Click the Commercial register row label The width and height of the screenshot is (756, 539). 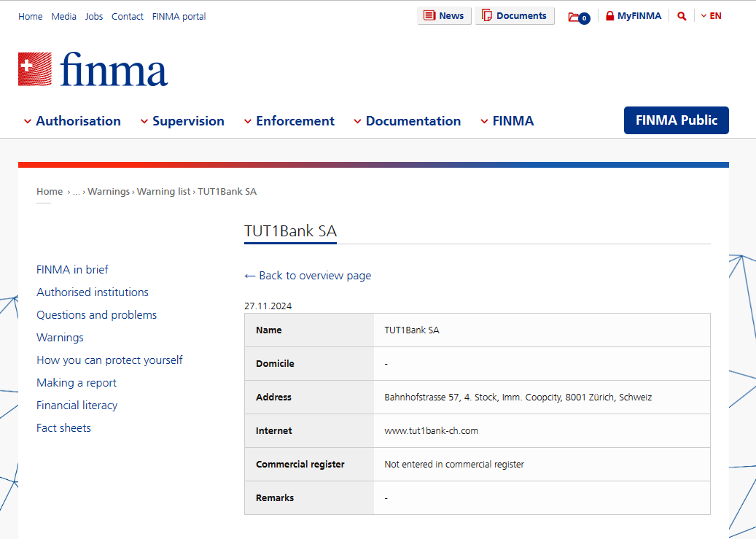300,464
